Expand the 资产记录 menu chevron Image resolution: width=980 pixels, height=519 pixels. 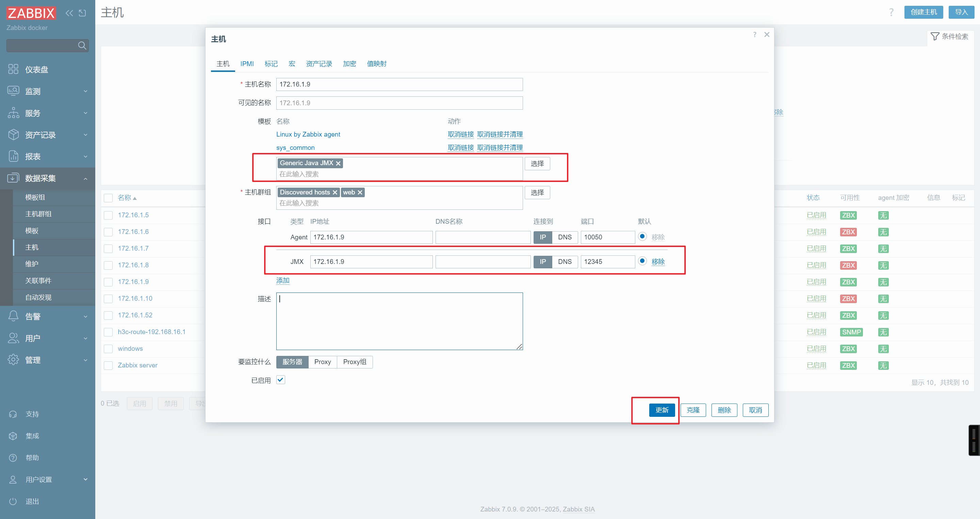coord(85,135)
